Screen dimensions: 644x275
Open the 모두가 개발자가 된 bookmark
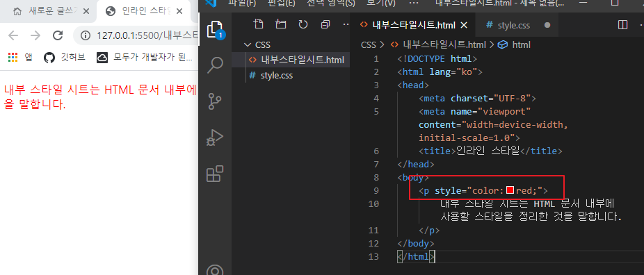[145, 58]
